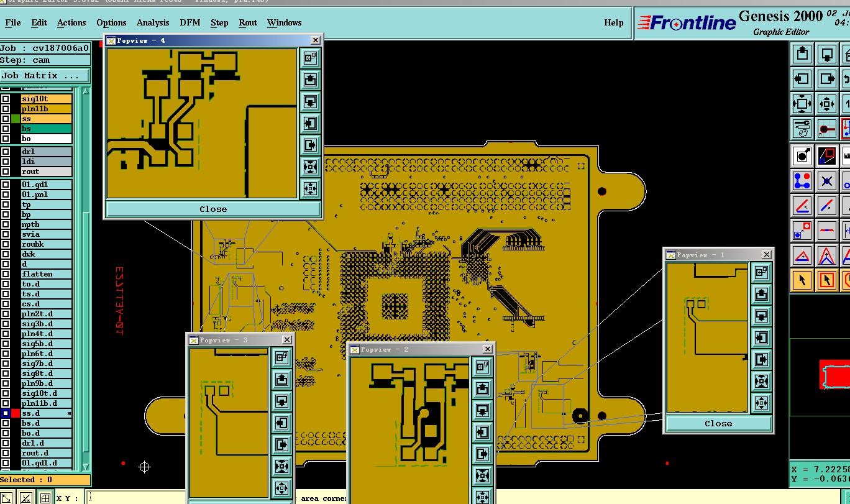
Task: Click the layer list scroll-up arrow
Action: point(86,91)
